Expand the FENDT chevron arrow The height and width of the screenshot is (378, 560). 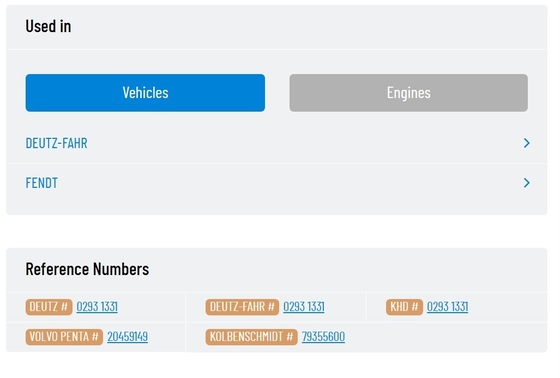(526, 183)
